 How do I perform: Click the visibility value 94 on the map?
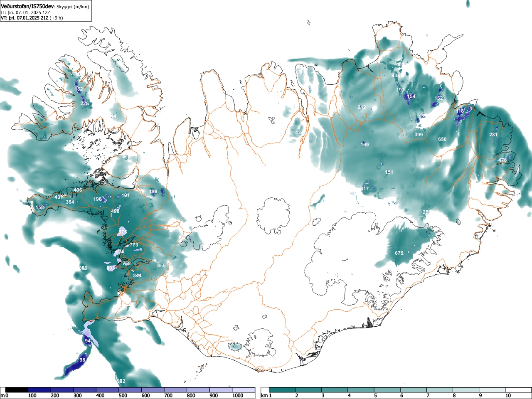point(88,341)
